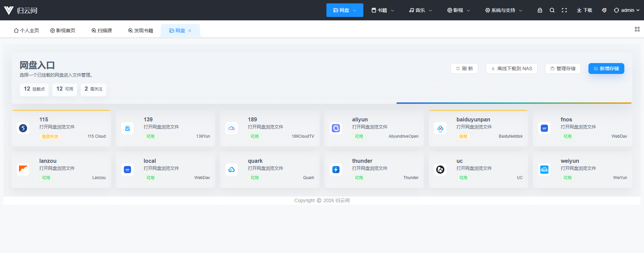Open the baiduyunpan drive icon

tap(440, 128)
